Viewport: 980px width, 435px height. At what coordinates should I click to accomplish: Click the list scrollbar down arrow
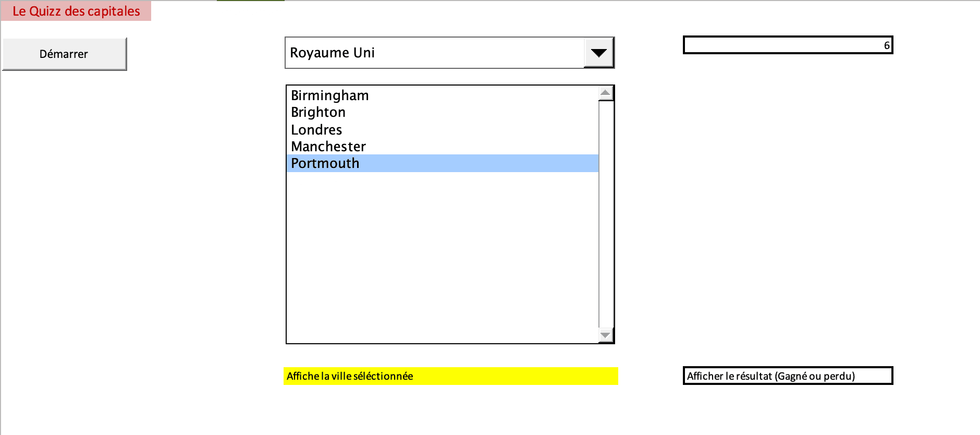pyautogui.click(x=605, y=335)
